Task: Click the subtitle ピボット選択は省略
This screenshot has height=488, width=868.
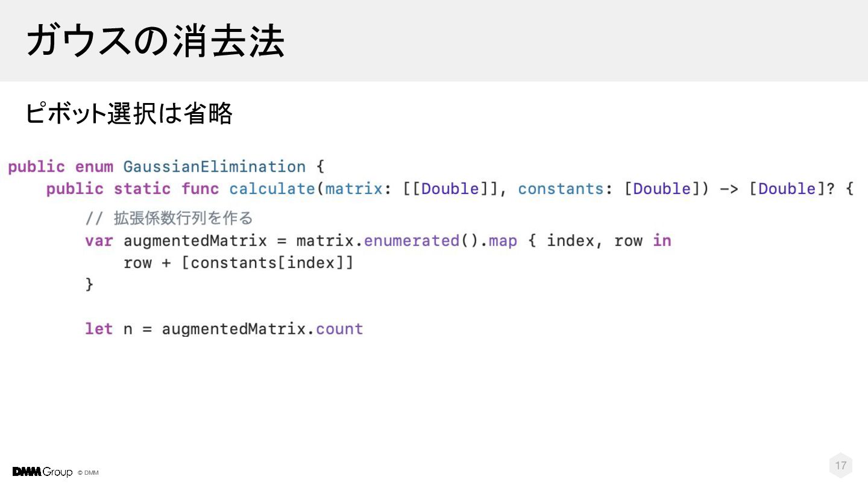Action: (128, 113)
